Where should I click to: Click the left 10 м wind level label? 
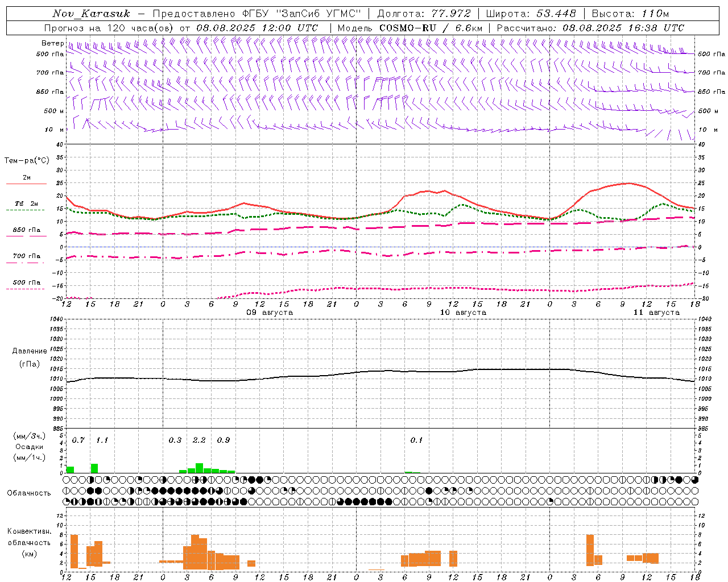(x=55, y=130)
